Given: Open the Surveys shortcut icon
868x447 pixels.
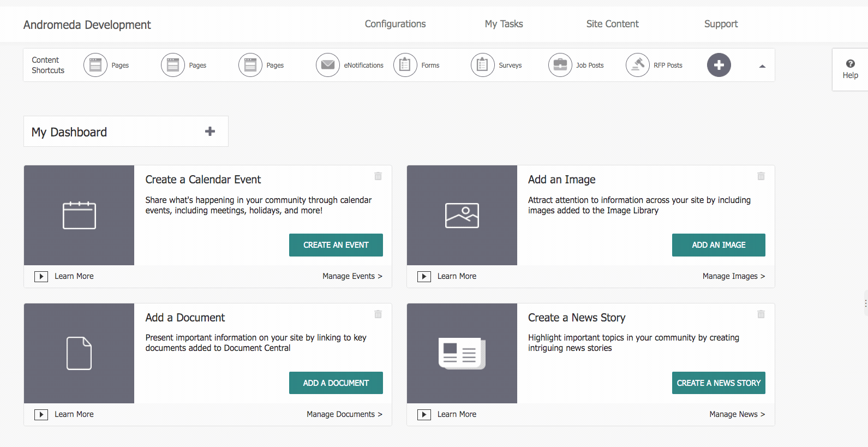Looking at the screenshot, I should 482,65.
